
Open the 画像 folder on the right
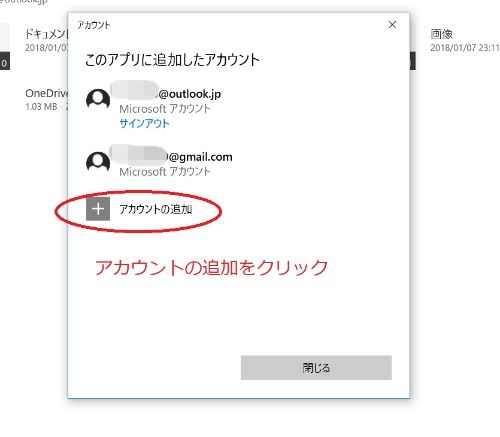[x=441, y=34]
